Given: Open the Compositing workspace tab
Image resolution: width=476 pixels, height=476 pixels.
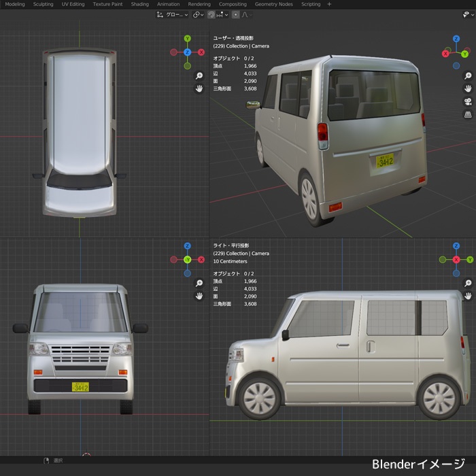Looking at the screenshot, I should click(233, 4).
